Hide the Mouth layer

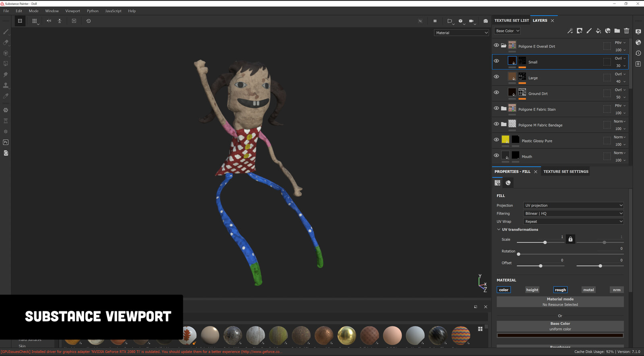[496, 155]
